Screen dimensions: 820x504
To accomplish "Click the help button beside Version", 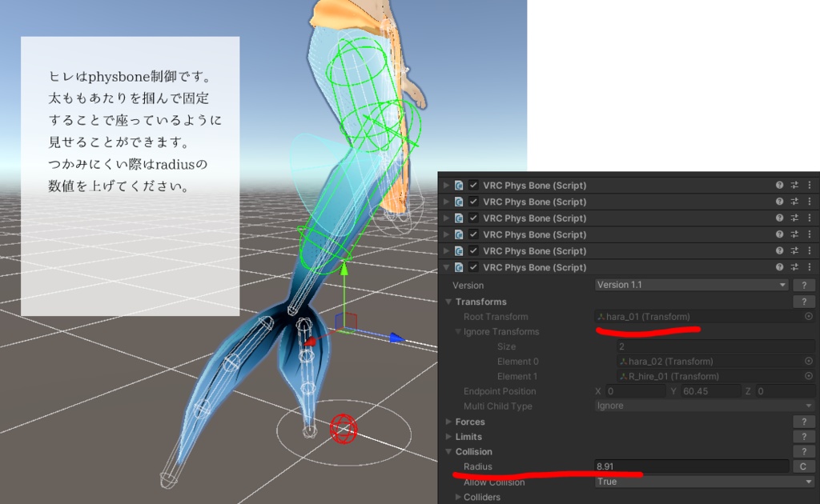I will coord(804,285).
